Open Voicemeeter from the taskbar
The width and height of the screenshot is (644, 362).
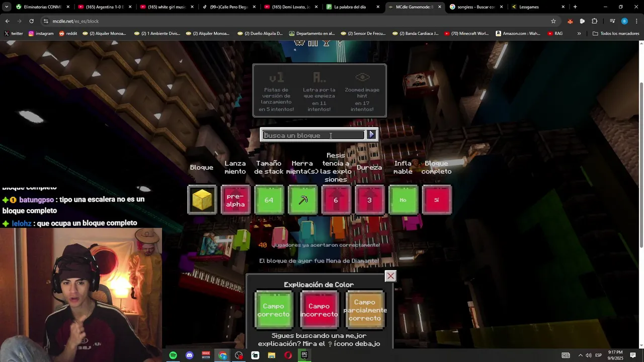tap(206, 355)
